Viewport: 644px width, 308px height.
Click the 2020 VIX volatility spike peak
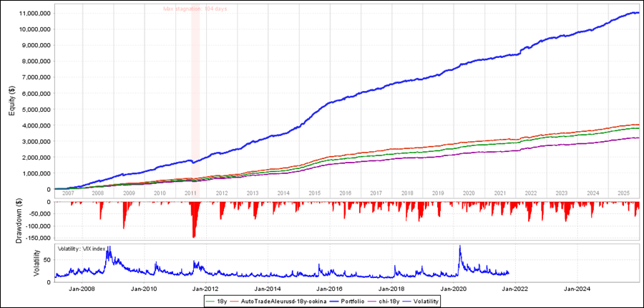click(459, 248)
